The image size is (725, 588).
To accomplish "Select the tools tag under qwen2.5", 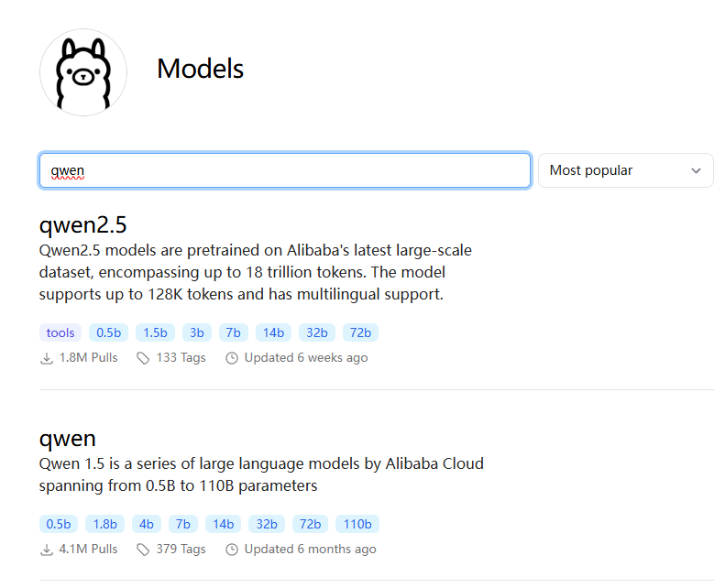I will [60, 332].
